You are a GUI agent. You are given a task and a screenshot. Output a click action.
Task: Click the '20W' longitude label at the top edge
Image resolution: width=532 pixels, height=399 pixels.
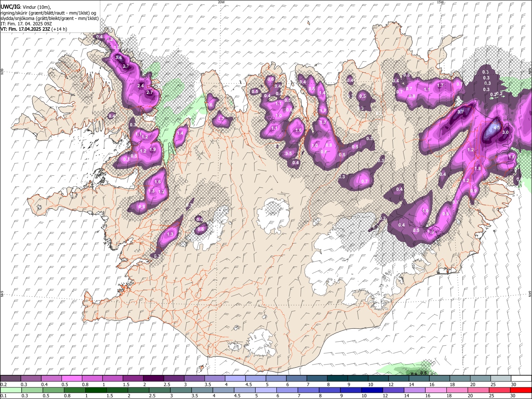[x=221, y=2]
